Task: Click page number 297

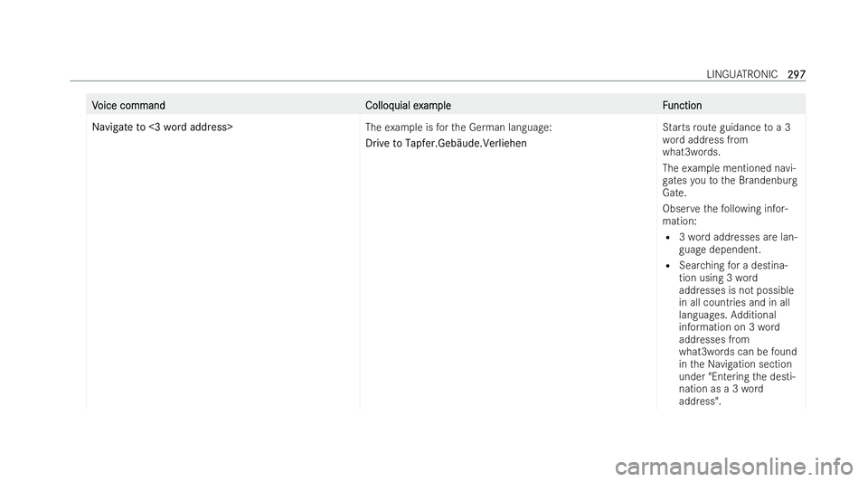Action: click(x=796, y=74)
